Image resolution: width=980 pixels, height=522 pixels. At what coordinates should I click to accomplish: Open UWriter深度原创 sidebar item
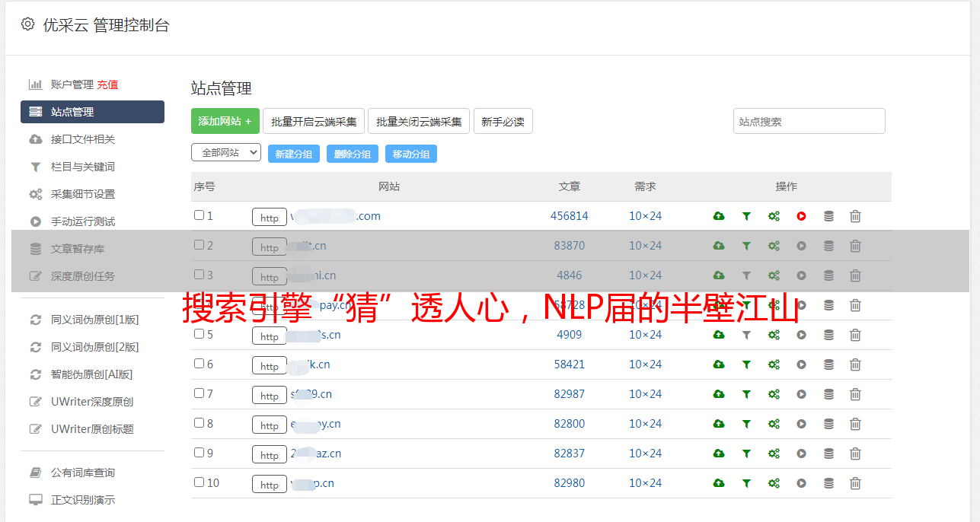[x=92, y=402]
